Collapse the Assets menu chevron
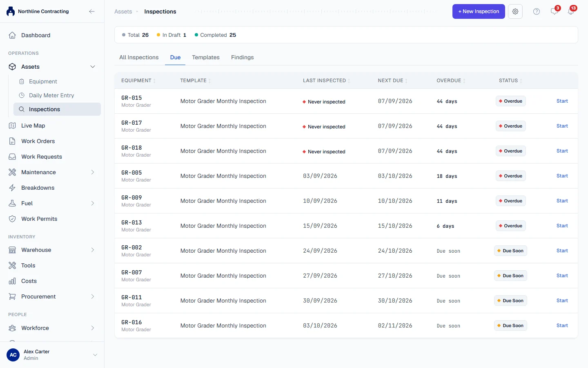The width and height of the screenshot is (588, 368). (x=93, y=67)
